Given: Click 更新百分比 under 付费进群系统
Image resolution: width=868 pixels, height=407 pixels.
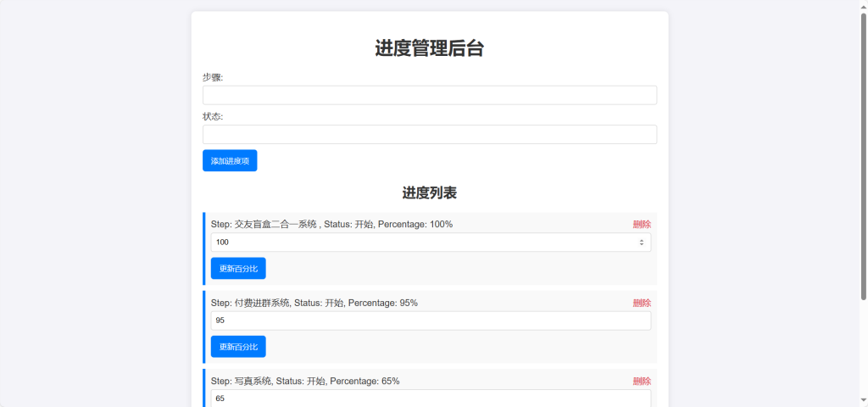Looking at the screenshot, I should tap(238, 347).
